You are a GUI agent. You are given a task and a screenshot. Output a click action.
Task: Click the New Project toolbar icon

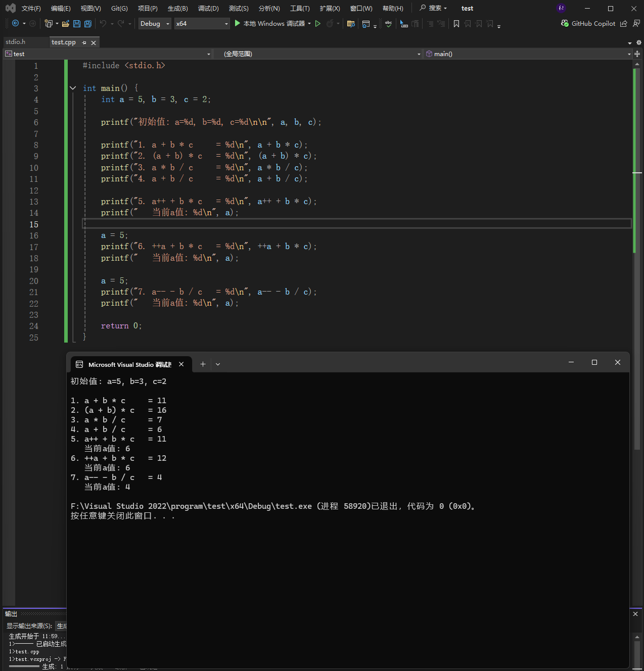coord(49,23)
